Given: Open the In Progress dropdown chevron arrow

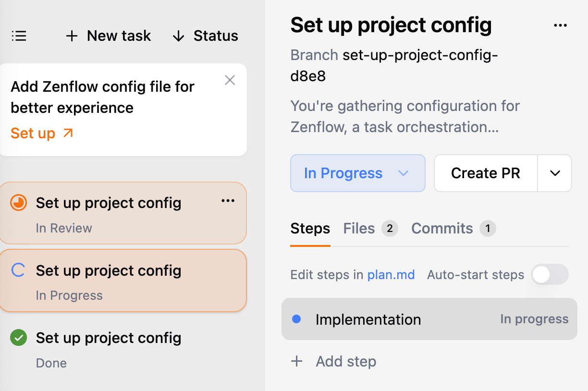Looking at the screenshot, I should pos(404,173).
